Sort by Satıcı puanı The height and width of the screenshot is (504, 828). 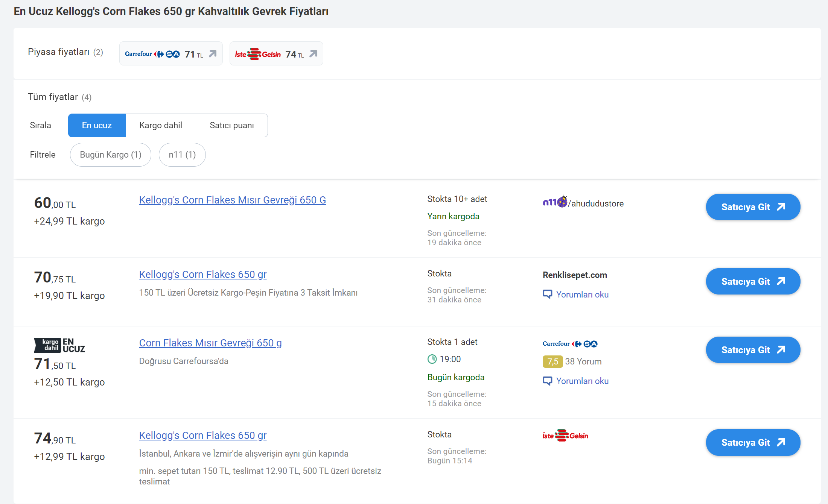click(232, 125)
